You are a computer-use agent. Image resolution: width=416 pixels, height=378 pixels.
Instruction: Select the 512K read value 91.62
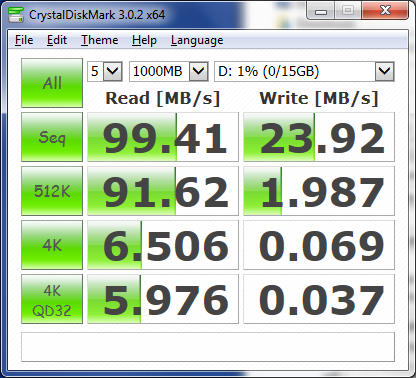pyautogui.click(x=163, y=191)
